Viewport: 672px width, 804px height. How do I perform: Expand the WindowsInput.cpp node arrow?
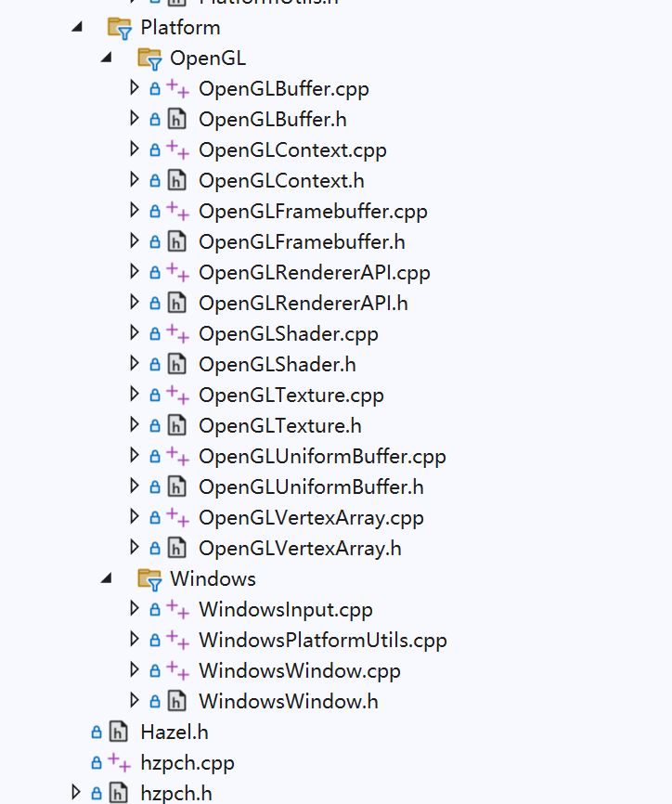click(135, 609)
